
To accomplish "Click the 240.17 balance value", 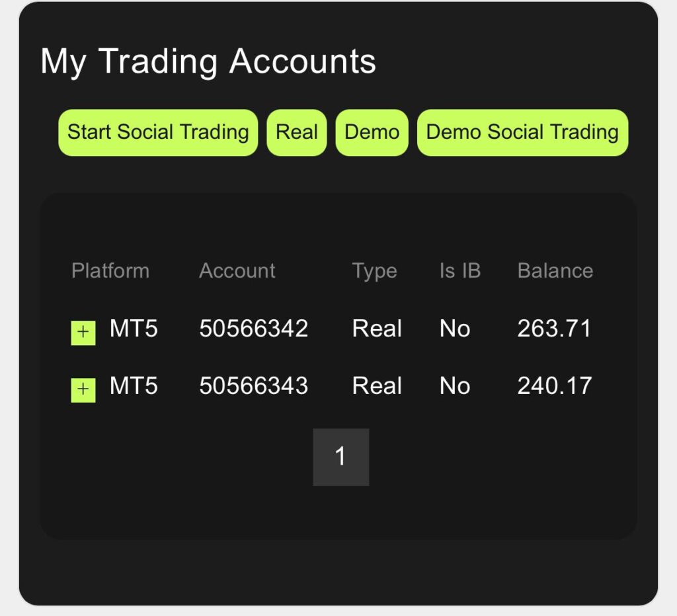I will point(554,386).
